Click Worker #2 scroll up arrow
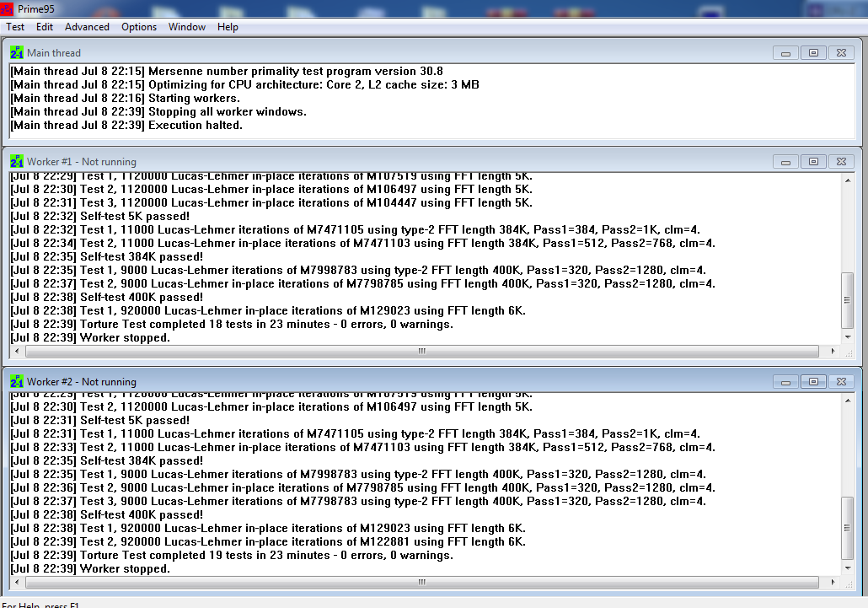Image resolution: width=868 pixels, height=608 pixels. (848, 401)
